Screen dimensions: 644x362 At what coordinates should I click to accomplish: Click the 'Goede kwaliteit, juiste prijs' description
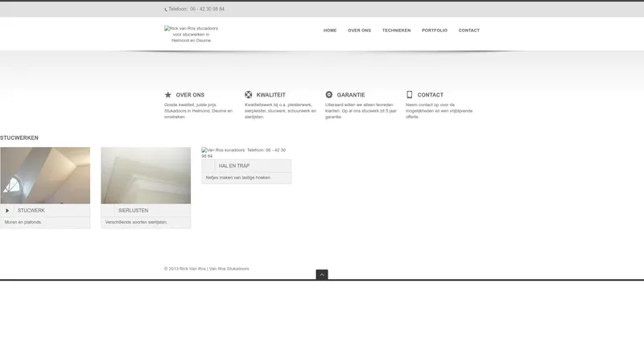[x=198, y=111]
